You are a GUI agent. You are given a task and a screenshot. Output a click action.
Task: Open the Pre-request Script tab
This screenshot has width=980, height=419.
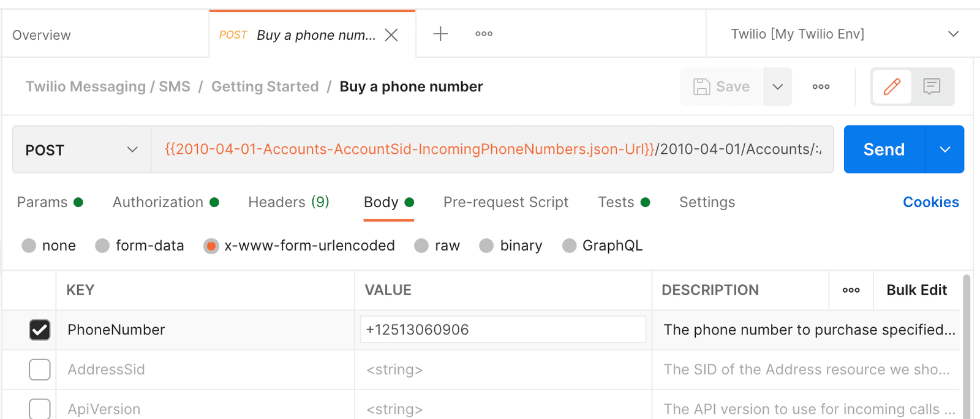[506, 202]
